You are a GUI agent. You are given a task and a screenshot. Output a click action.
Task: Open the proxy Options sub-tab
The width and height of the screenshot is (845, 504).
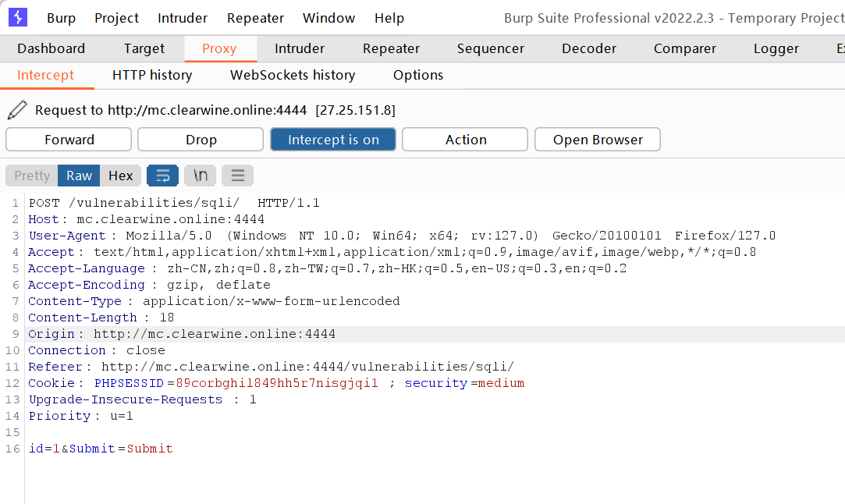(418, 75)
